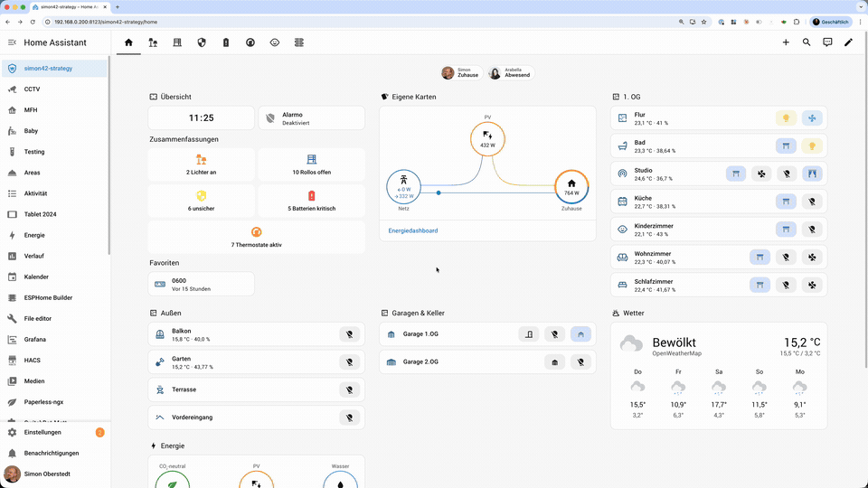Open MFH dashboard from sidebar

[54, 110]
